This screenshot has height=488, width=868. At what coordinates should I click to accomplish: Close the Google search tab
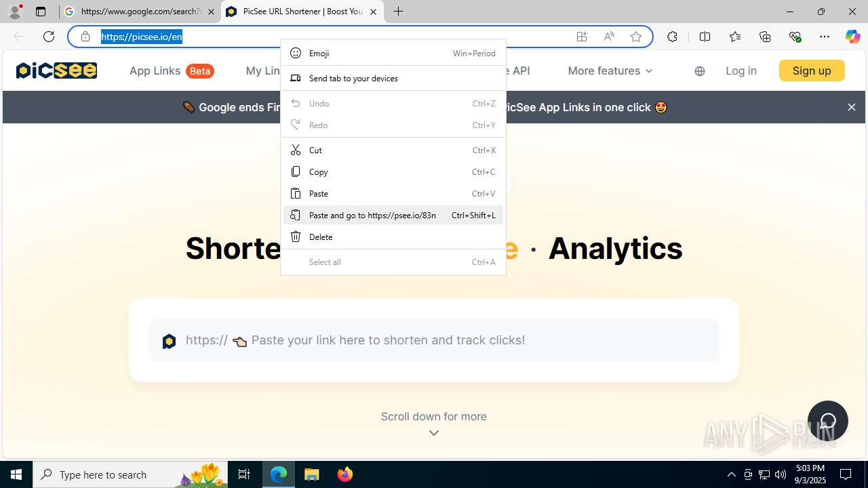pyautogui.click(x=211, y=12)
